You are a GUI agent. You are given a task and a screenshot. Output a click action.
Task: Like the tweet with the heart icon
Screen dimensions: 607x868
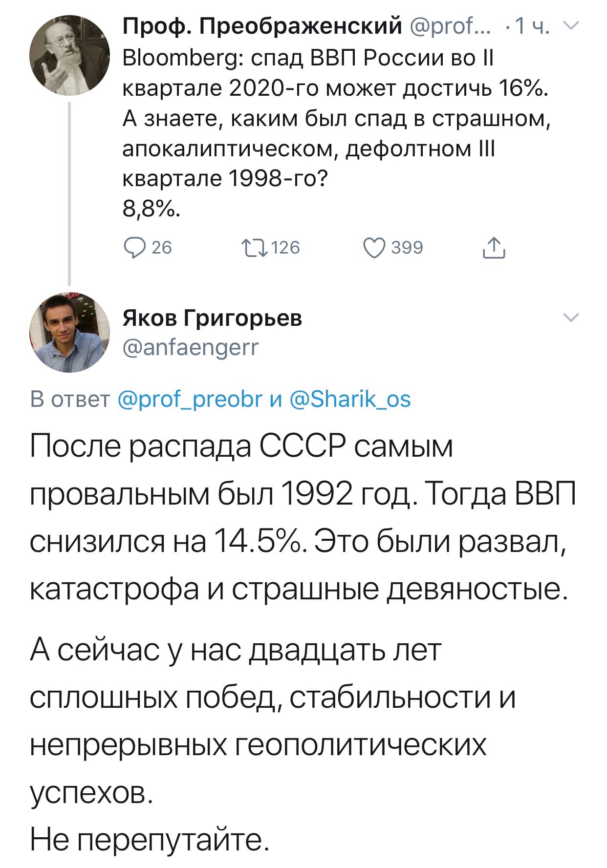click(374, 248)
